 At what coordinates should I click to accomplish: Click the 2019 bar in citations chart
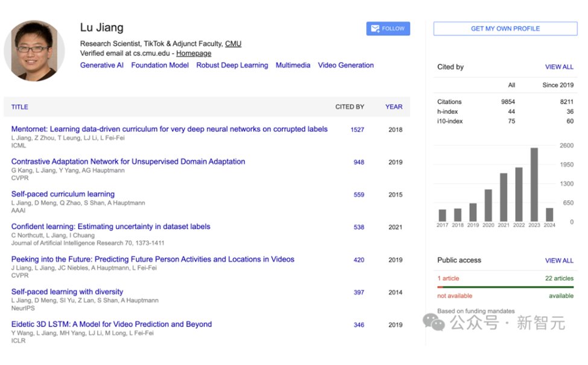[473, 212]
